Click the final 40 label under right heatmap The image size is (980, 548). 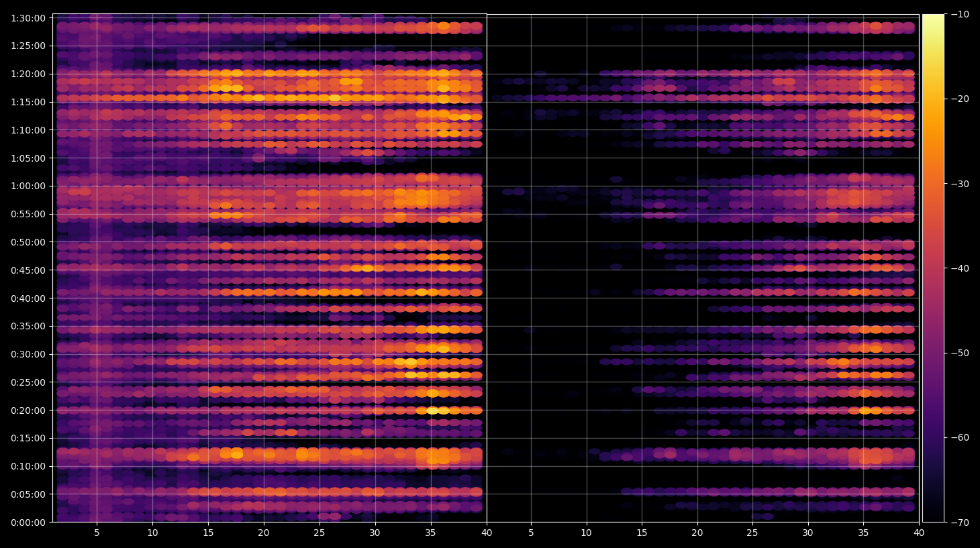pos(919,533)
